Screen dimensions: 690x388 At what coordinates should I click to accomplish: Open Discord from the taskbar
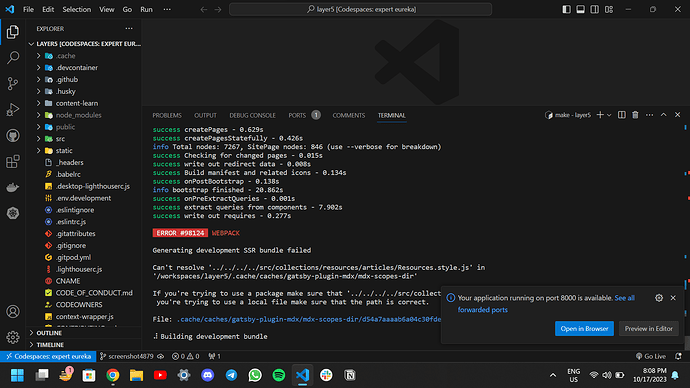207,375
